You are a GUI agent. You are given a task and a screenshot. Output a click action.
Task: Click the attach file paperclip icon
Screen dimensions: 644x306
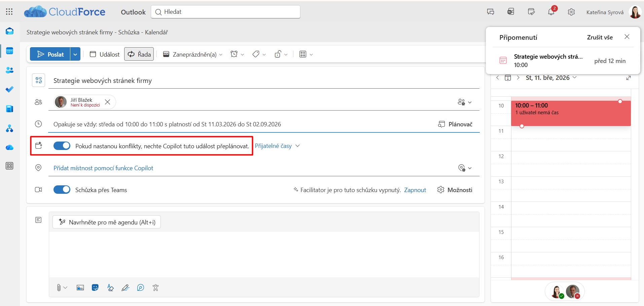[59, 287]
